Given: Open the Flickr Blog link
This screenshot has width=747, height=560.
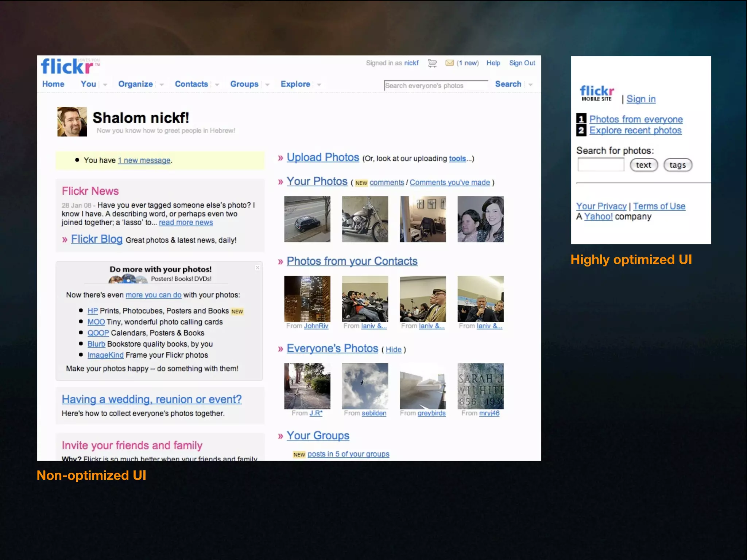Looking at the screenshot, I should pos(97,239).
